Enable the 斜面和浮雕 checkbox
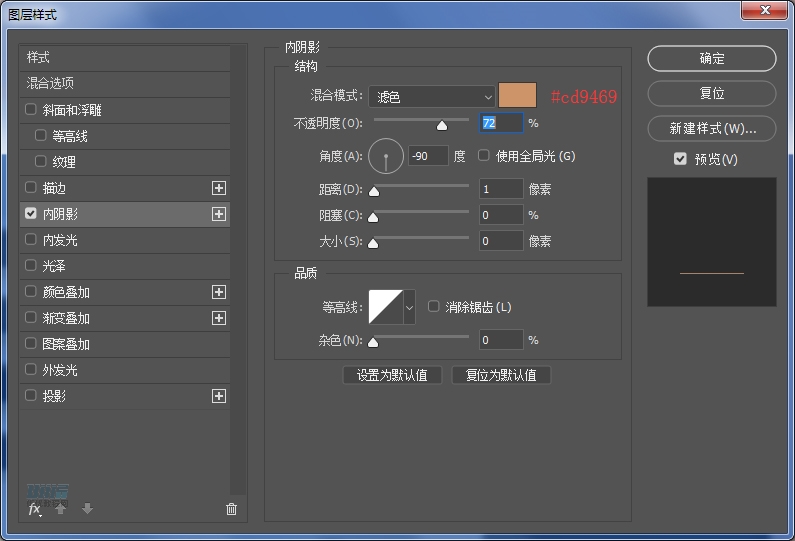The image size is (795, 541). (x=31, y=110)
